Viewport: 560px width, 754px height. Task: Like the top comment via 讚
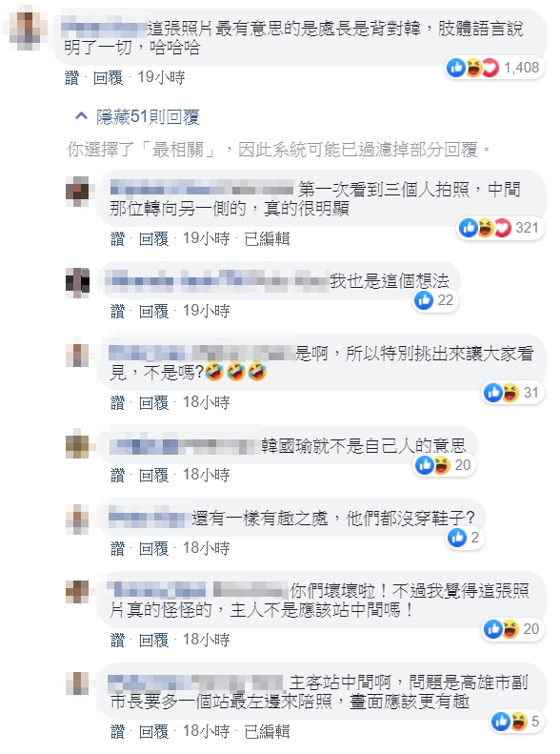tap(72, 77)
